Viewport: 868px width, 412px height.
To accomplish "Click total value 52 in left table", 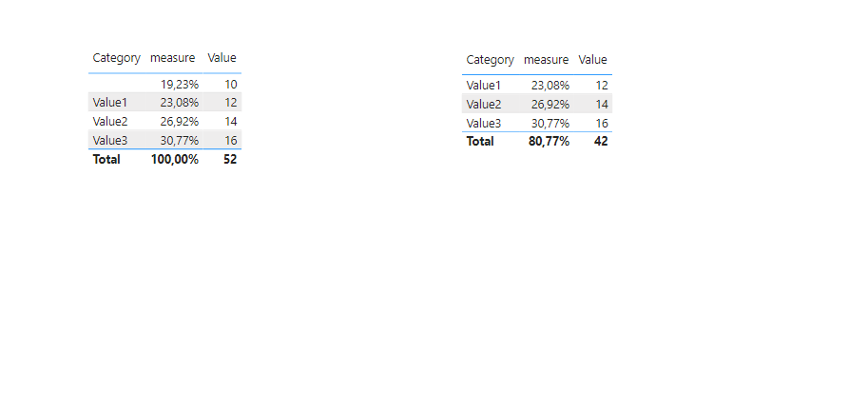I will [x=230, y=160].
